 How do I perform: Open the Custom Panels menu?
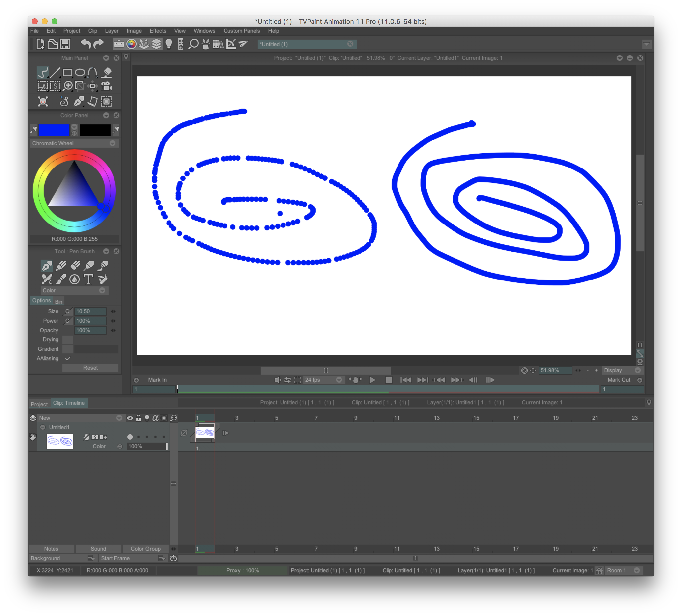click(242, 31)
